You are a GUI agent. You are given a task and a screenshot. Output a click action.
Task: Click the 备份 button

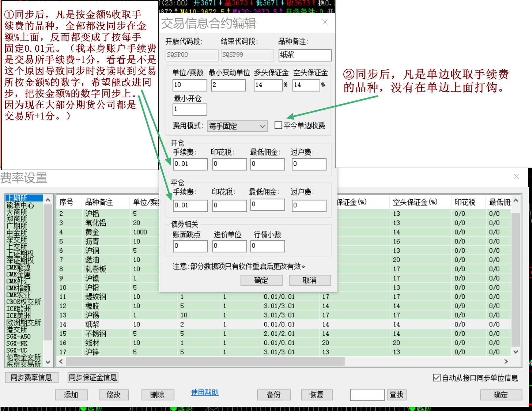274,395
